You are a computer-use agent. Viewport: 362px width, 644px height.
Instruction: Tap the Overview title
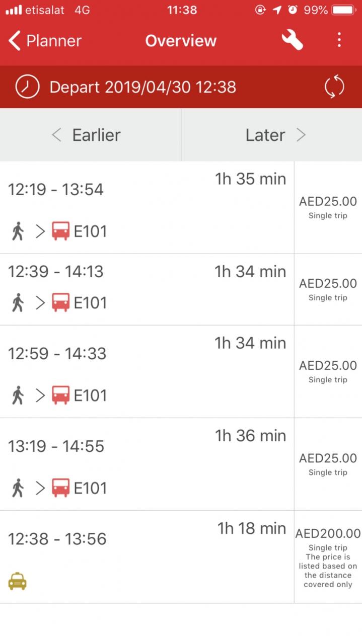181,40
